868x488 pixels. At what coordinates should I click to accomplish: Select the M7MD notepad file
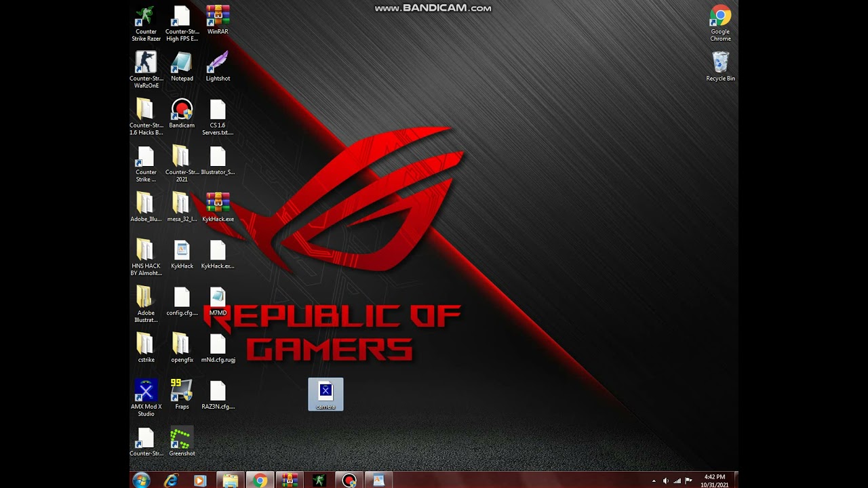[218, 300]
